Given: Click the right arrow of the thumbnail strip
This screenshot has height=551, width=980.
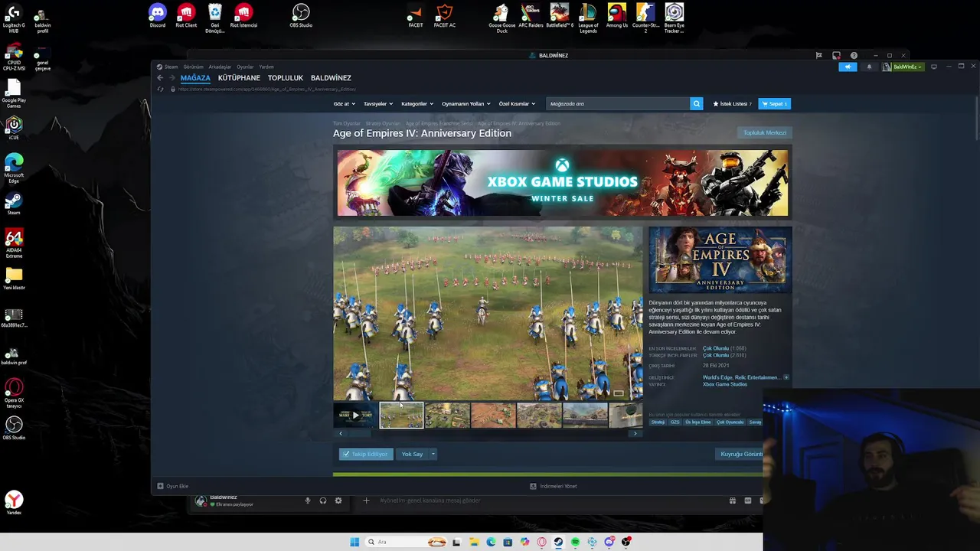Looking at the screenshot, I should coord(635,434).
